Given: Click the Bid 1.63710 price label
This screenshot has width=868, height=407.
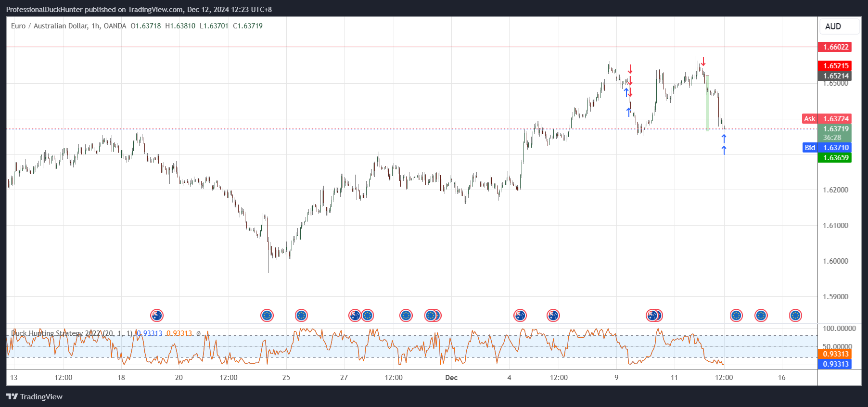Looking at the screenshot, I should pos(827,148).
